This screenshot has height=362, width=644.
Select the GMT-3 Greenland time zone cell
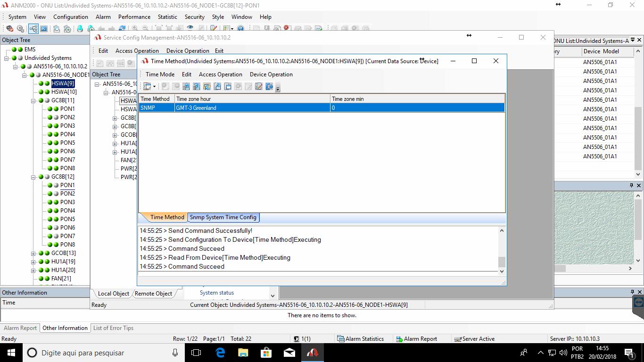pos(252,108)
